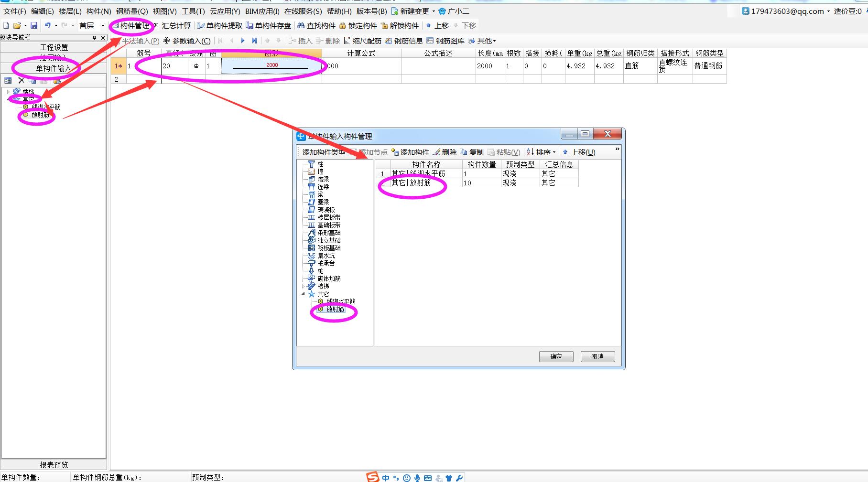Viewport: 868px width, 482px height.
Task: Click the 取消 button
Action: pos(597,356)
